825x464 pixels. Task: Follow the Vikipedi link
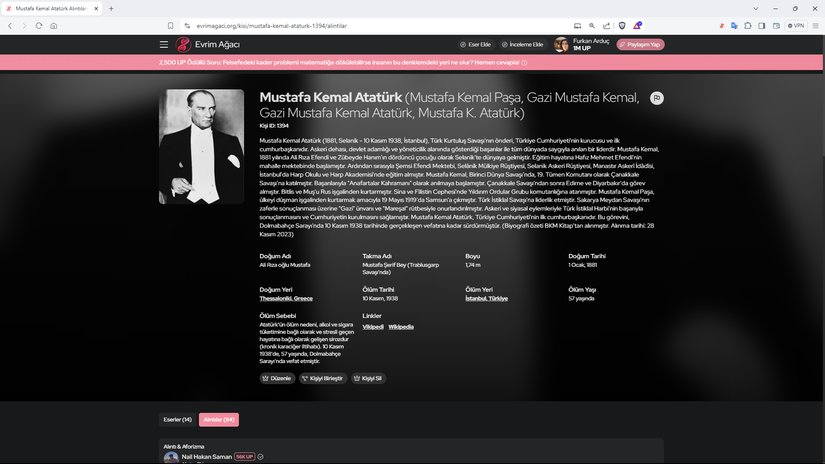[373, 327]
